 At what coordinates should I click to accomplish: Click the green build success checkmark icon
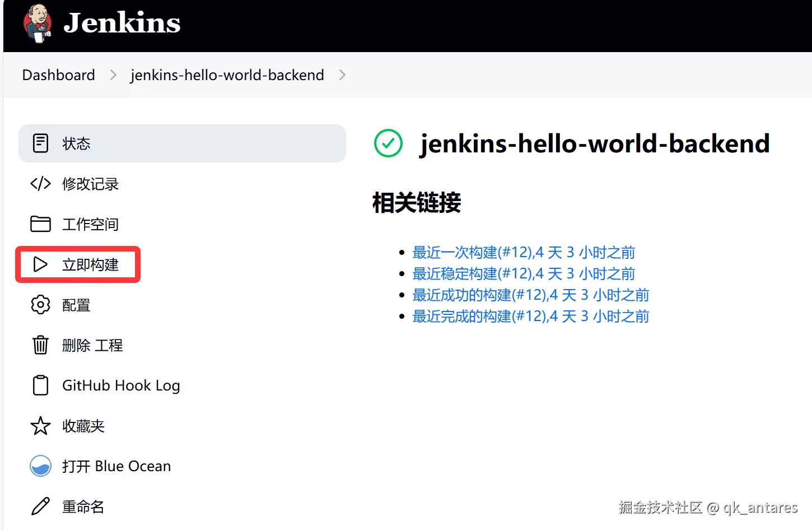(x=388, y=143)
